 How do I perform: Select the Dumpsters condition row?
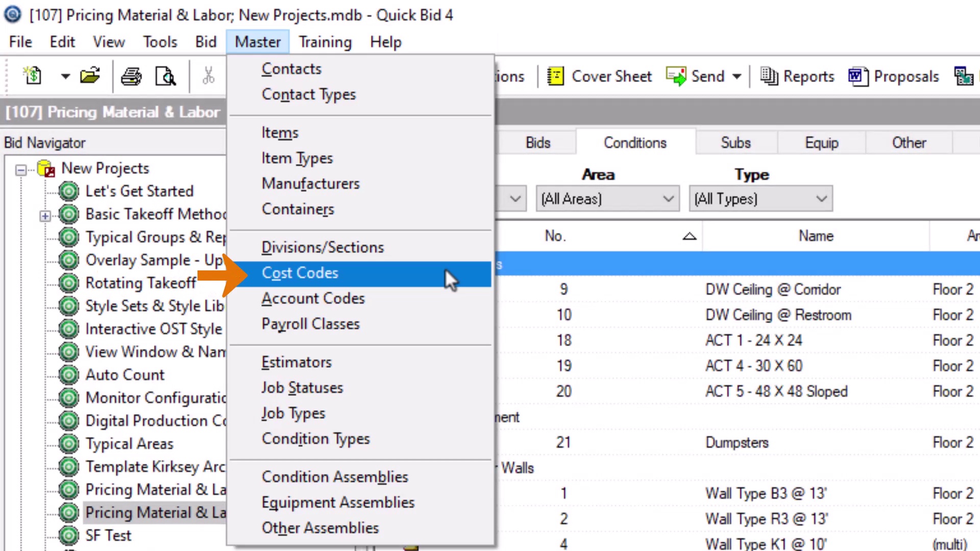point(737,442)
